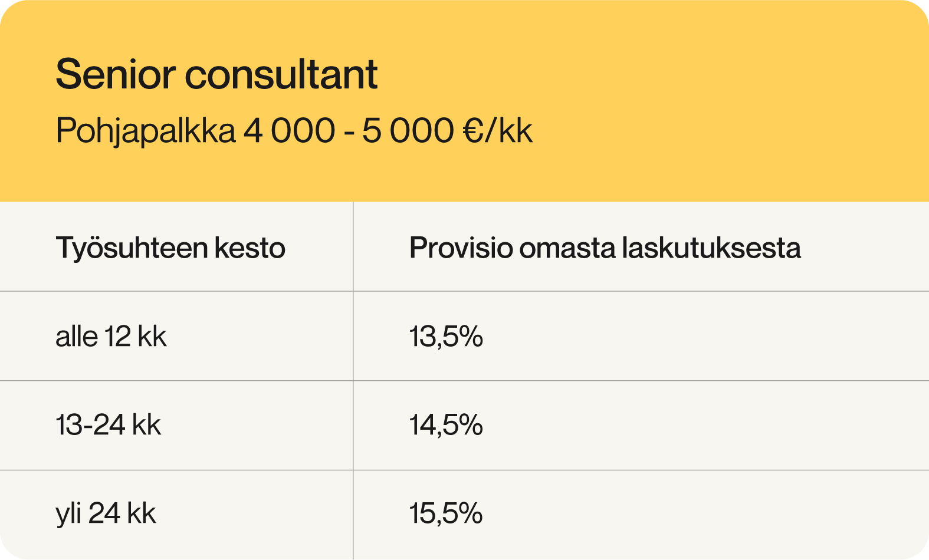Click the "€/kk" unit text
The image size is (929, 560).
(498, 131)
